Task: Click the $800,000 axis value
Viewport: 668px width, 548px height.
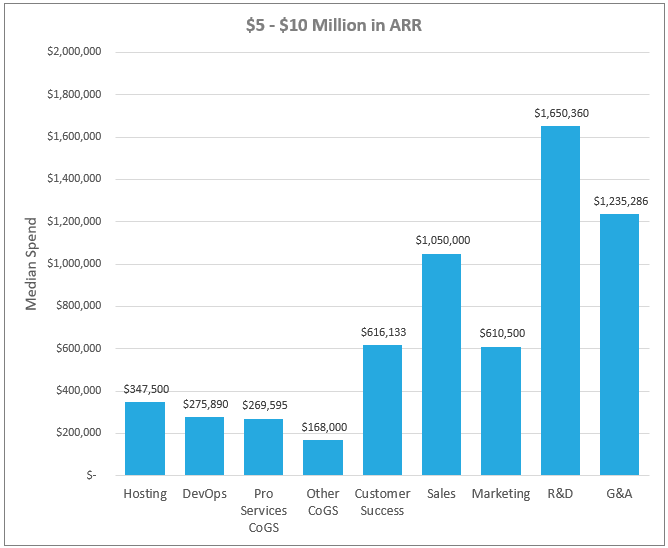Action: pos(79,306)
